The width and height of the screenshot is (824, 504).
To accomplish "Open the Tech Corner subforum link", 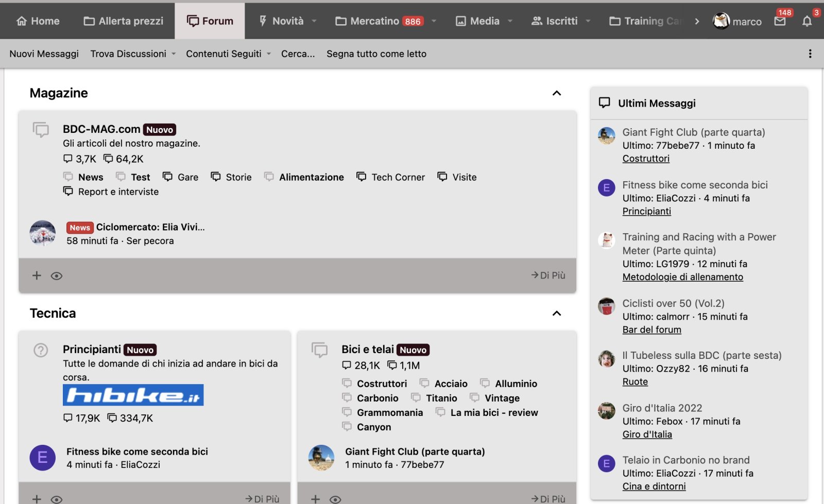I will coord(398,177).
